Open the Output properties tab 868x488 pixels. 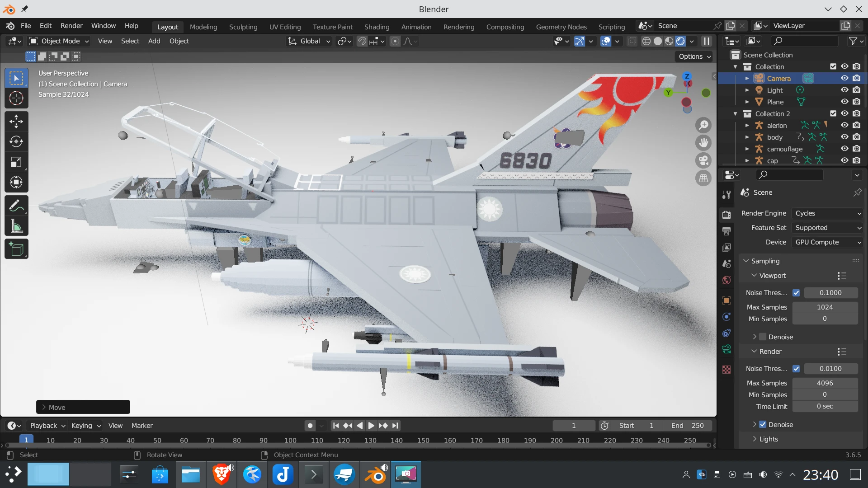pyautogui.click(x=726, y=231)
